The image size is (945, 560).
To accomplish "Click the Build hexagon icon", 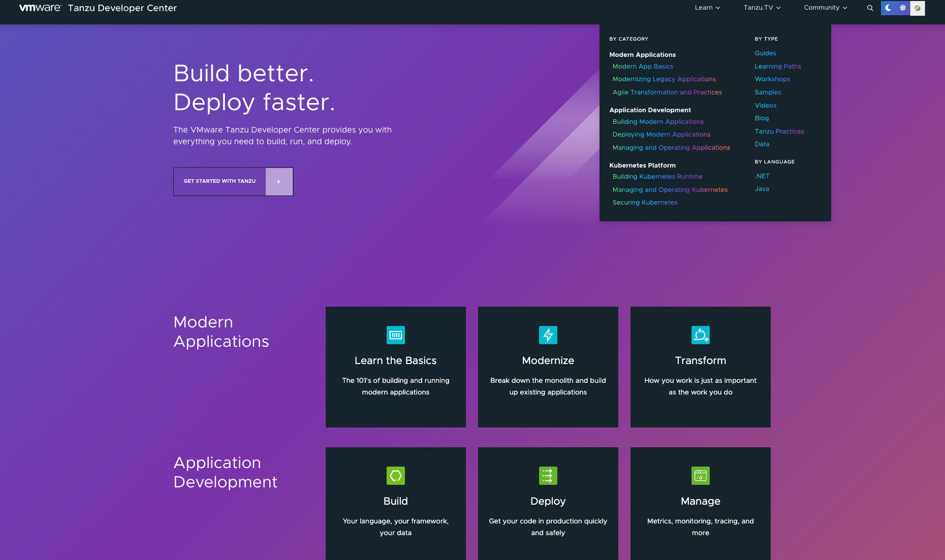I will (x=396, y=476).
